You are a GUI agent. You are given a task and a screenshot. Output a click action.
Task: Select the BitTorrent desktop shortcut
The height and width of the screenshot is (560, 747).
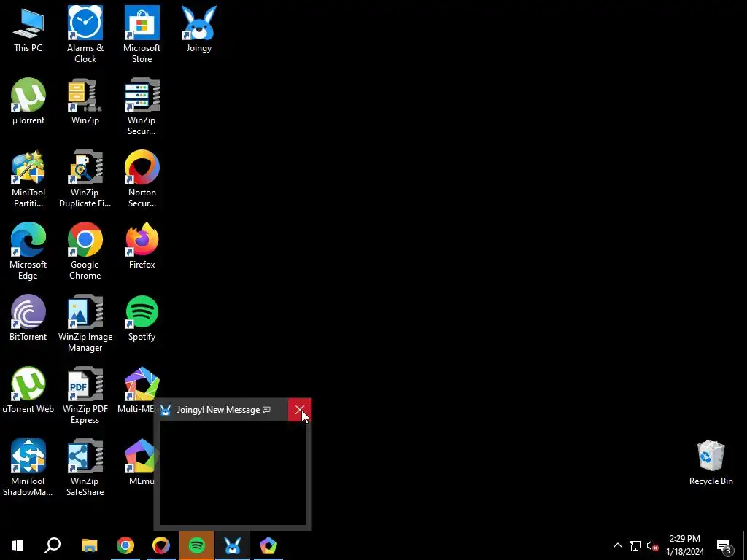[28, 319]
